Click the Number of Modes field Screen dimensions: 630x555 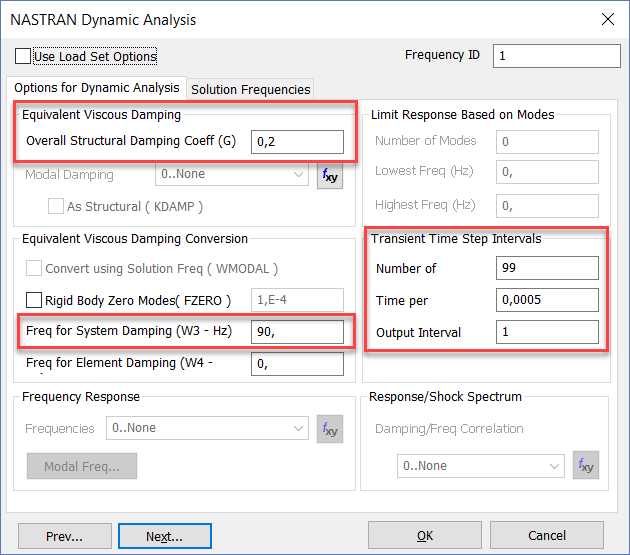tap(547, 142)
